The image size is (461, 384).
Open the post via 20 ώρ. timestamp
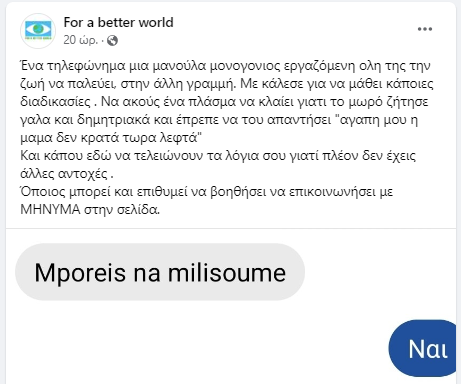(x=81, y=40)
